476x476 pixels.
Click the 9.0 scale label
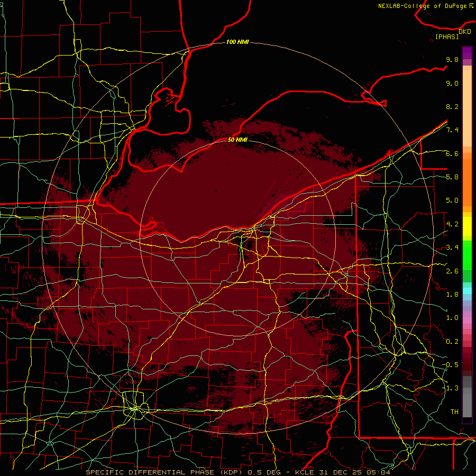click(x=452, y=83)
